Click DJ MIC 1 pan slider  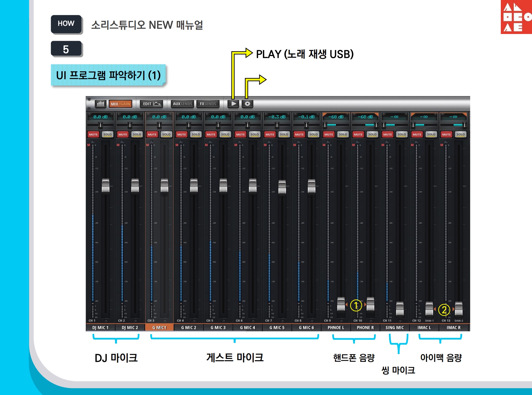[x=101, y=125]
